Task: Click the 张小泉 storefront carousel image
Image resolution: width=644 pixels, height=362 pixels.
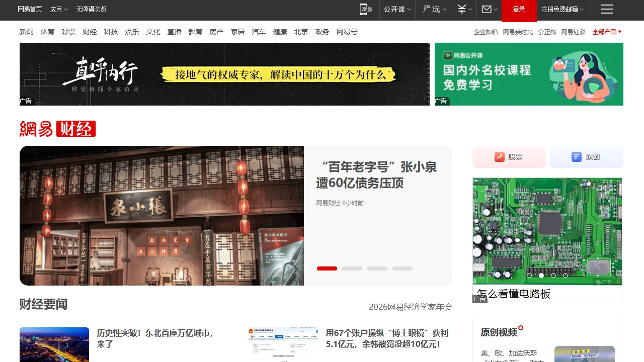Action: tap(162, 215)
